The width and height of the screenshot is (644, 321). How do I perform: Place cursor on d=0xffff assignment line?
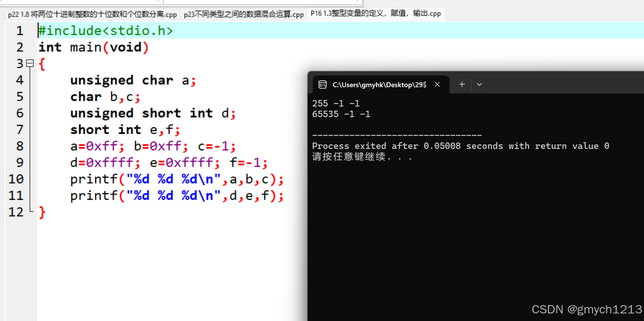click(x=169, y=163)
